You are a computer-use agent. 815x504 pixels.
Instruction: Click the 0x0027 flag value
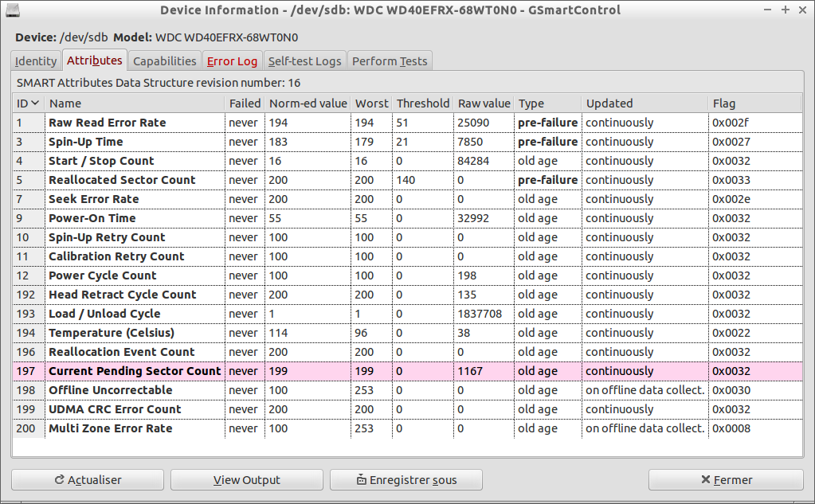click(x=731, y=142)
